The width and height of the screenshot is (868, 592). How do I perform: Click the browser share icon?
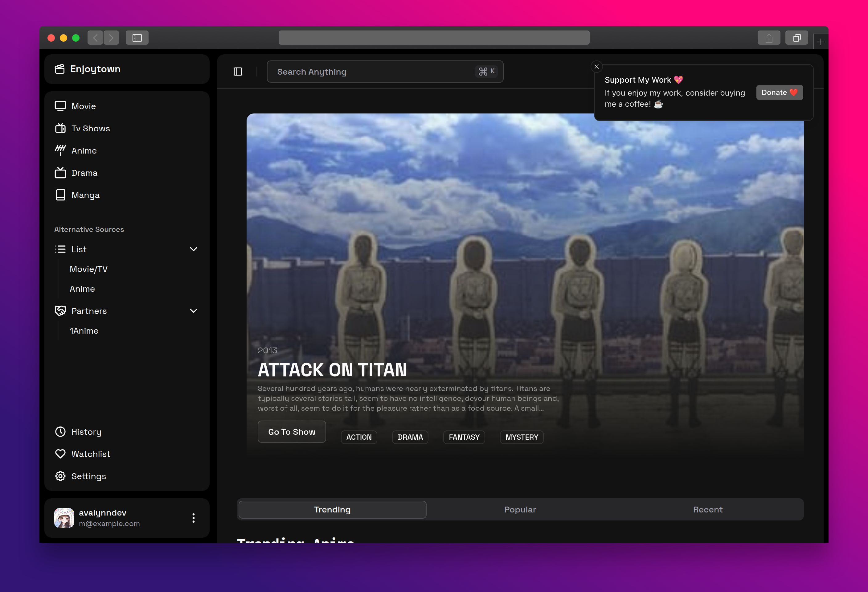[769, 38]
